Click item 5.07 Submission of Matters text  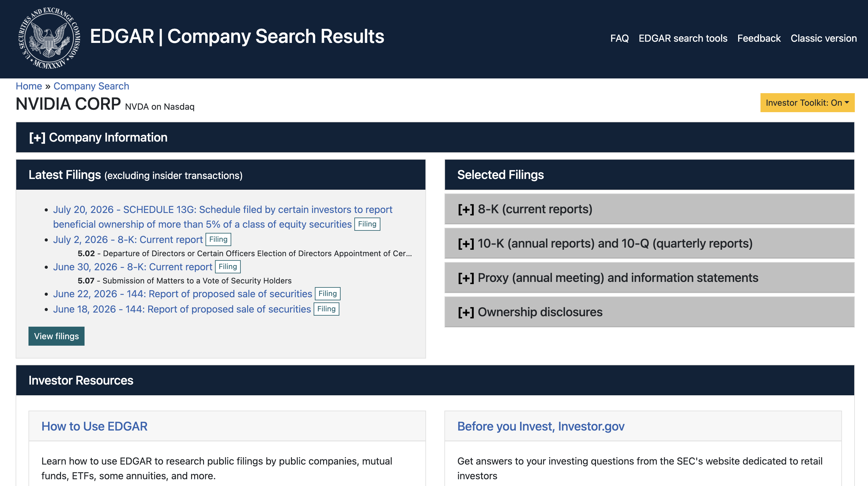coord(185,281)
